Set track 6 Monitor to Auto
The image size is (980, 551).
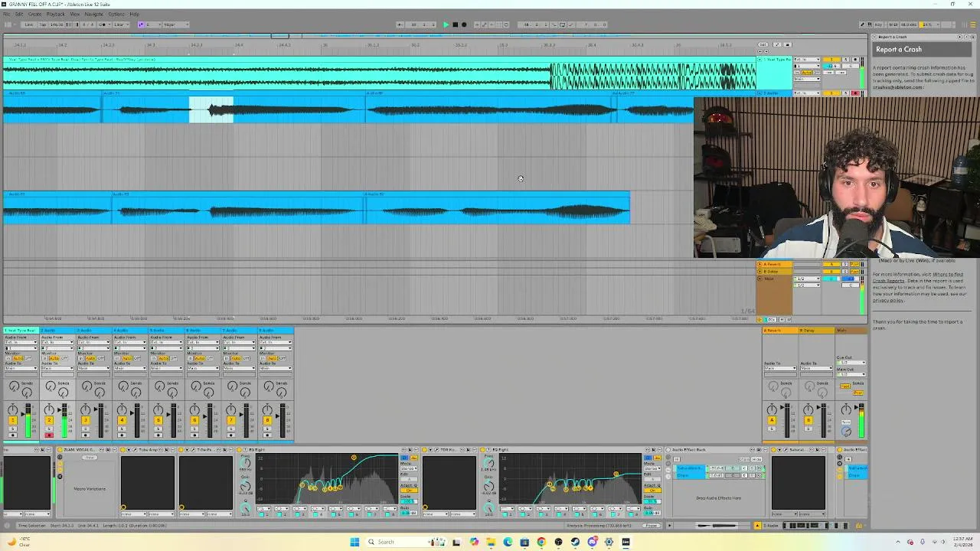tap(201, 358)
